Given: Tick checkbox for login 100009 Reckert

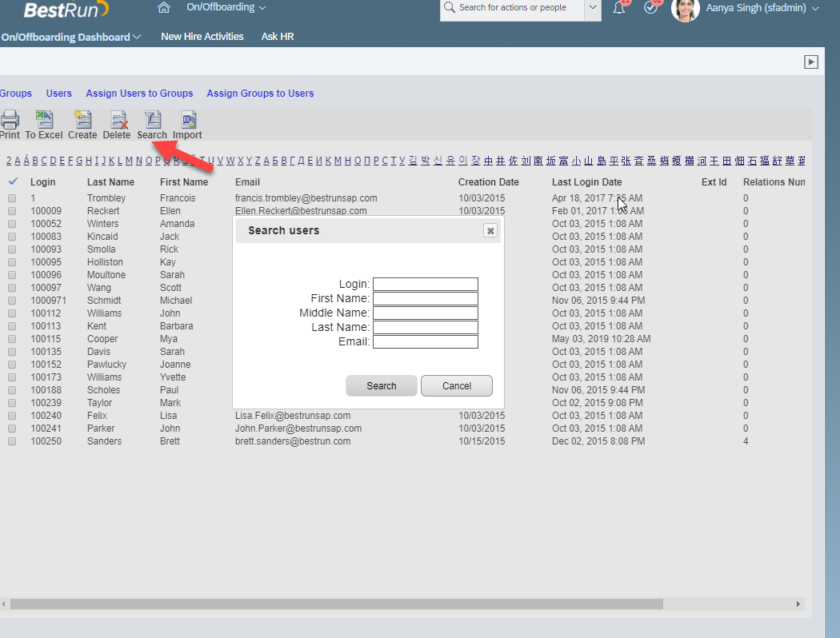Looking at the screenshot, I should (12, 211).
